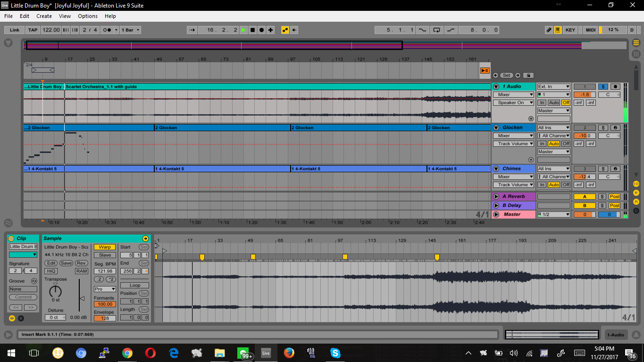The width and height of the screenshot is (644, 362).
Task: Click the MIDI Arrangement Overdub plus icon
Action: [x=270, y=30]
